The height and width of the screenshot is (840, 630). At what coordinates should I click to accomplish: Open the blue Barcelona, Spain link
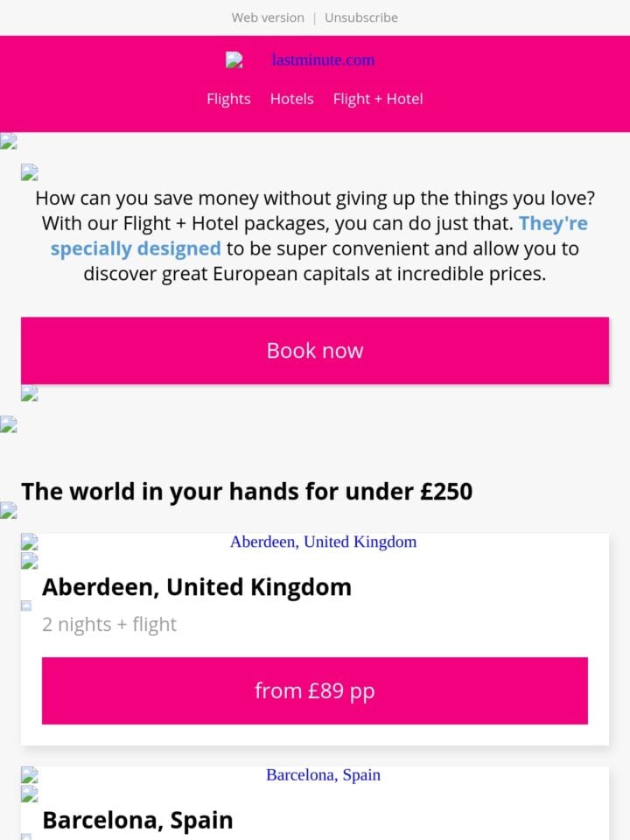tap(323, 774)
